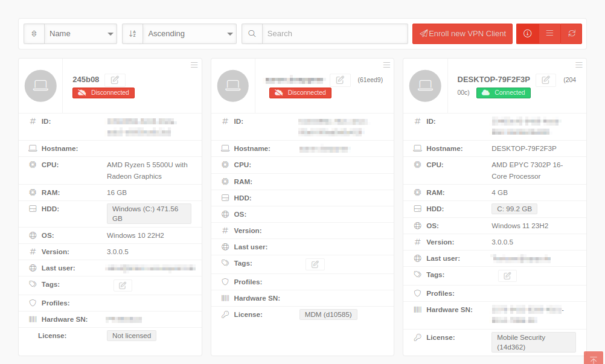Edit tags for client 245b08

point(123,285)
